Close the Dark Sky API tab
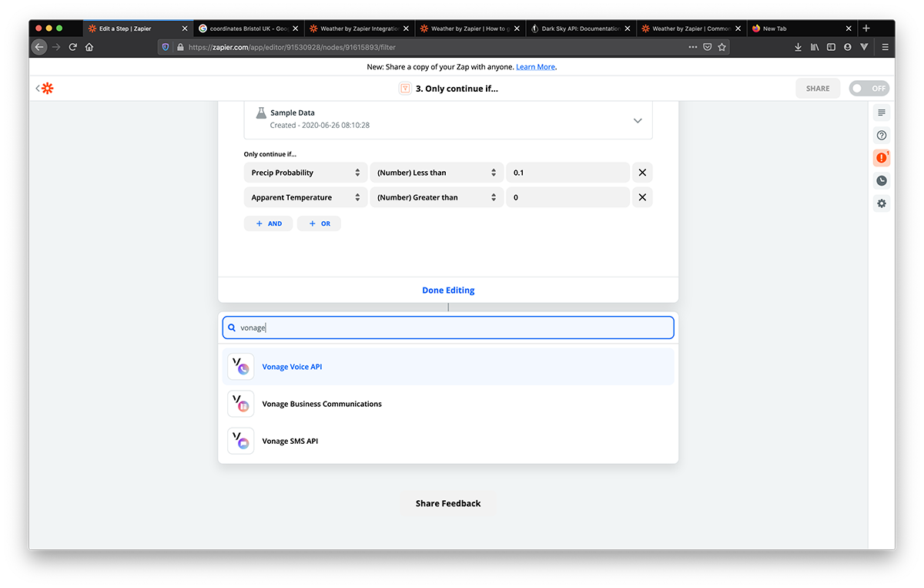Screen dimensions: 924x588 tap(627, 29)
